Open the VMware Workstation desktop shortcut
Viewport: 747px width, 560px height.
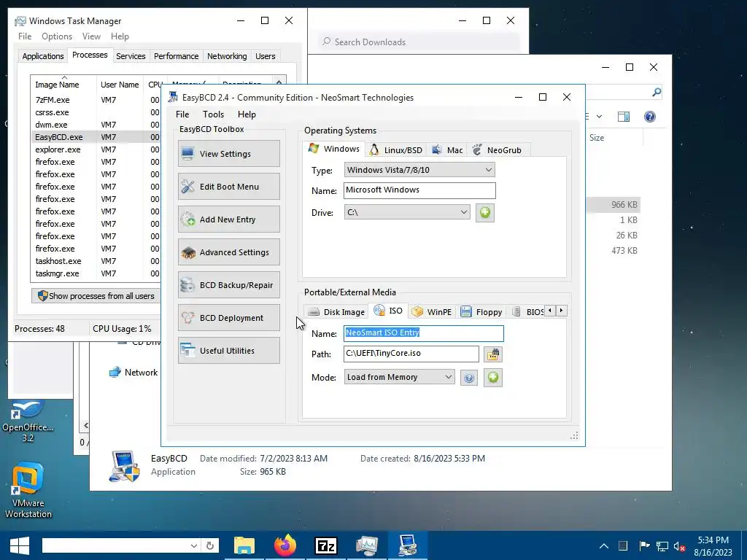click(x=28, y=491)
